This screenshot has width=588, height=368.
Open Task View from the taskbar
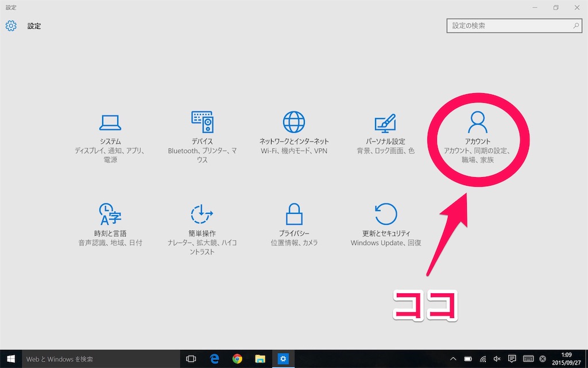pyautogui.click(x=191, y=359)
